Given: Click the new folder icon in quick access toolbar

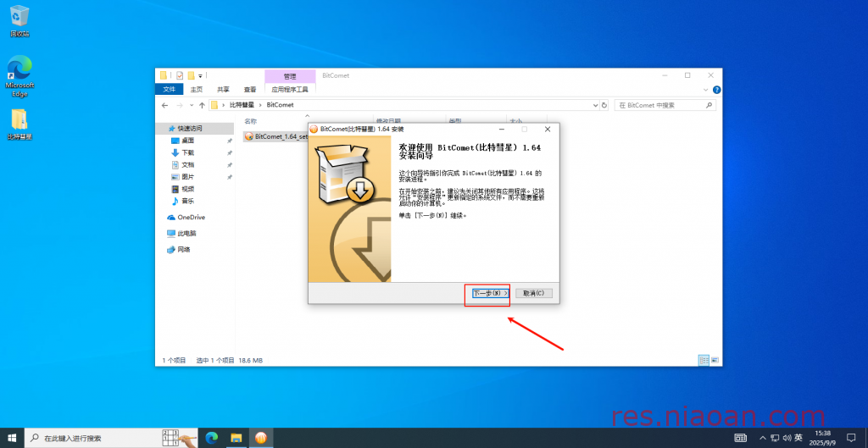Looking at the screenshot, I should [191, 75].
